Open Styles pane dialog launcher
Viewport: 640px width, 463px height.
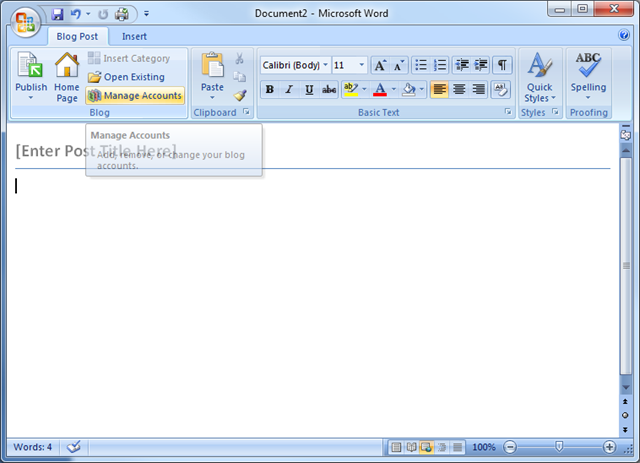[x=555, y=111]
